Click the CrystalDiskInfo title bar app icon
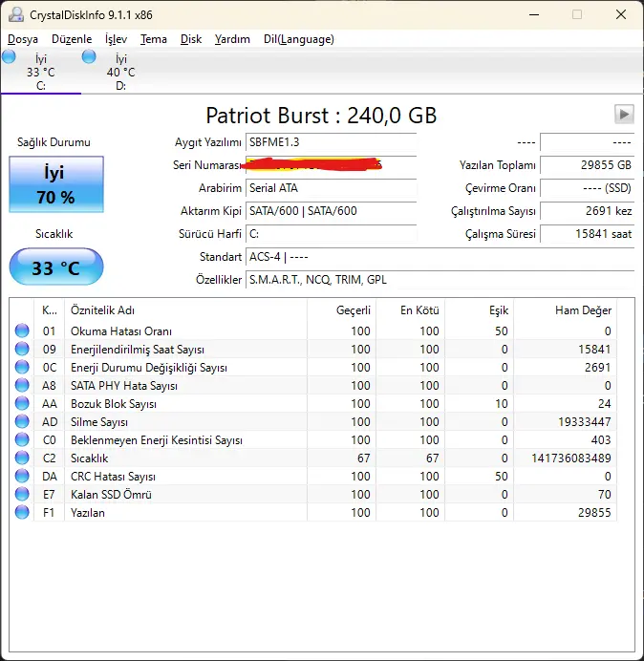This screenshot has width=644, height=661. (x=16, y=14)
